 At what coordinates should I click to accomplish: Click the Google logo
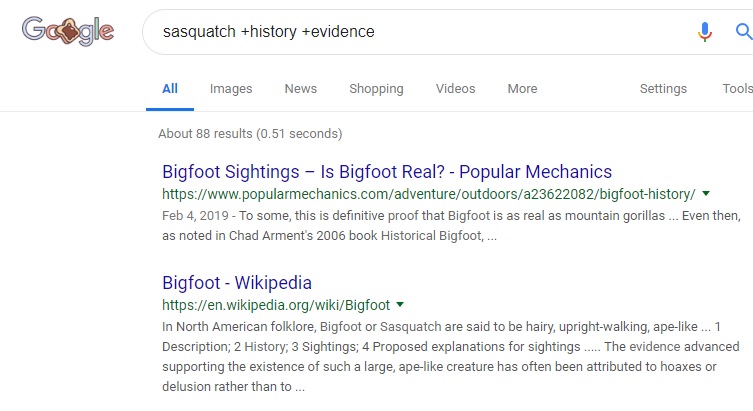point(67,32)
